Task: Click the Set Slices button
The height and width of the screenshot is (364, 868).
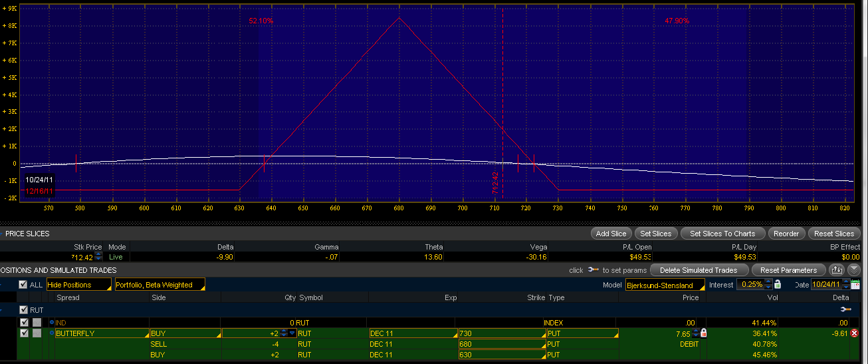Action: tap(655, 234)
